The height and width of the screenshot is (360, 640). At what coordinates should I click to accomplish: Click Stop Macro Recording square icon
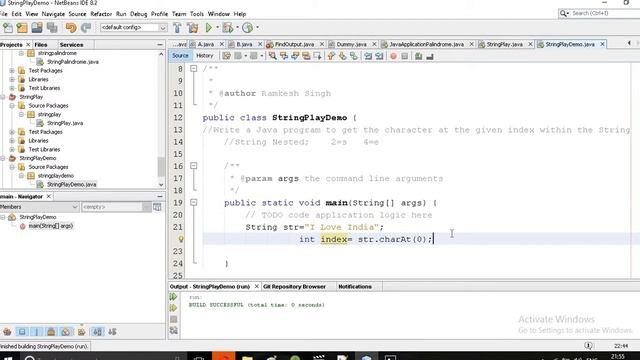pos(404,56)
